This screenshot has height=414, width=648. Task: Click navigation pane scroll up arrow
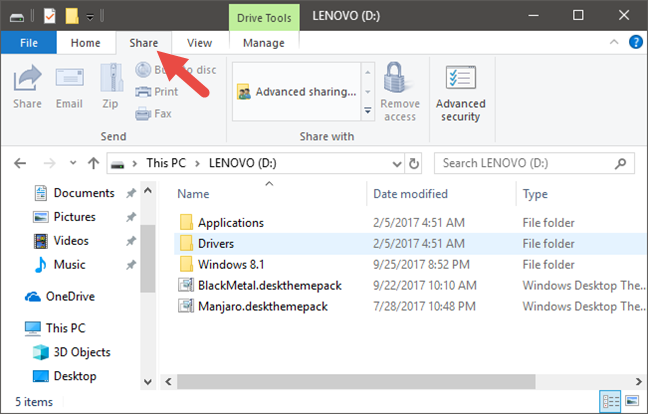point(148,191)
